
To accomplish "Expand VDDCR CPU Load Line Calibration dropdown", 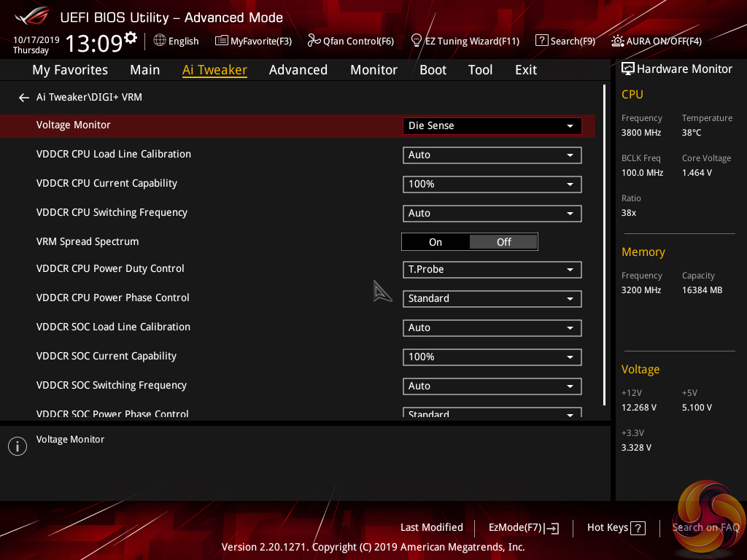I will pyautogui.click(x=492, y=155).
